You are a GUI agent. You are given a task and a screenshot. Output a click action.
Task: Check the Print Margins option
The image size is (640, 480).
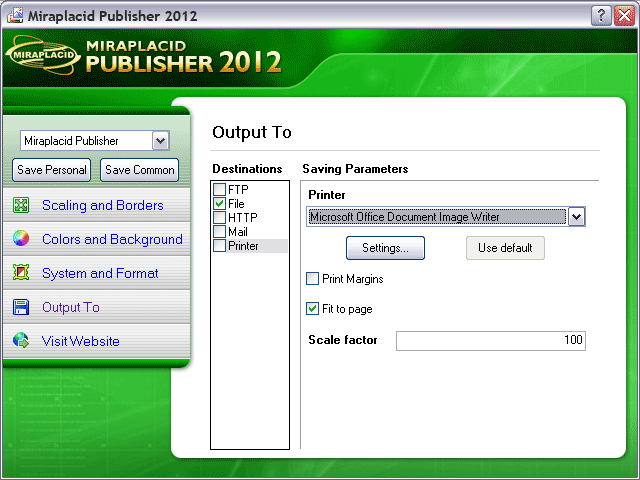(313, 279)
